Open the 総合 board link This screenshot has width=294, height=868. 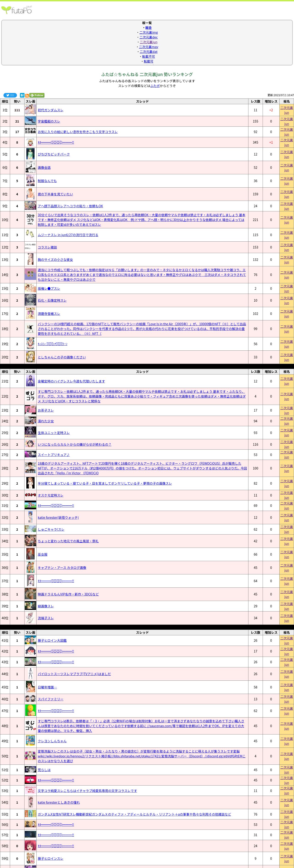click(149, 28)
